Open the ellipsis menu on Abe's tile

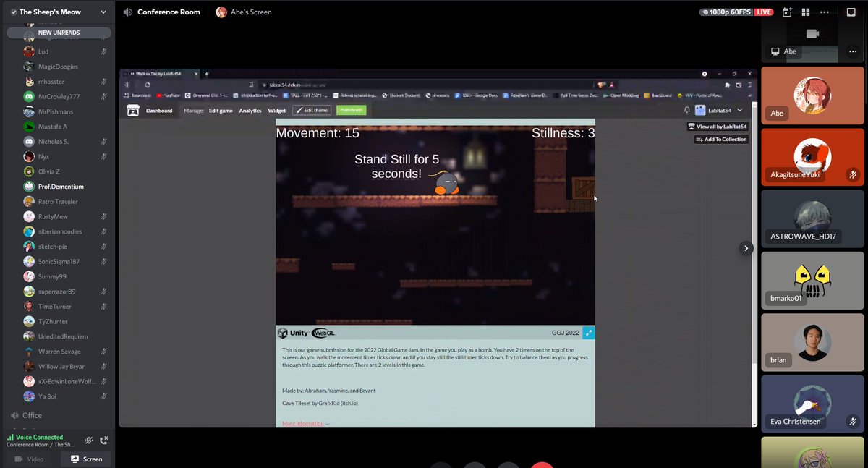(x=853, y=51)
